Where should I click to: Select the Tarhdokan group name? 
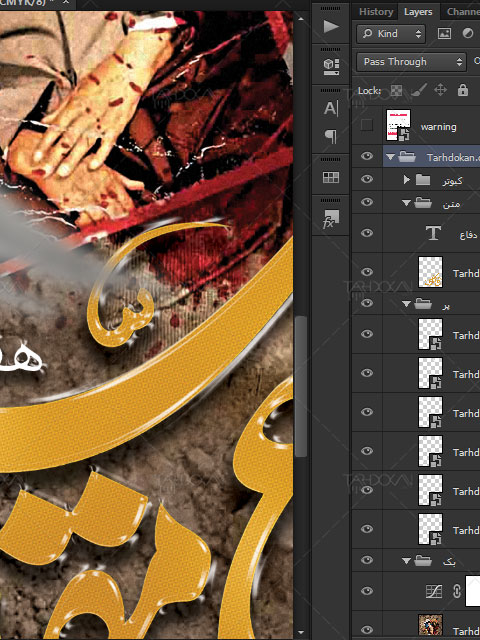pyautogui.click(x=453, y=158)
